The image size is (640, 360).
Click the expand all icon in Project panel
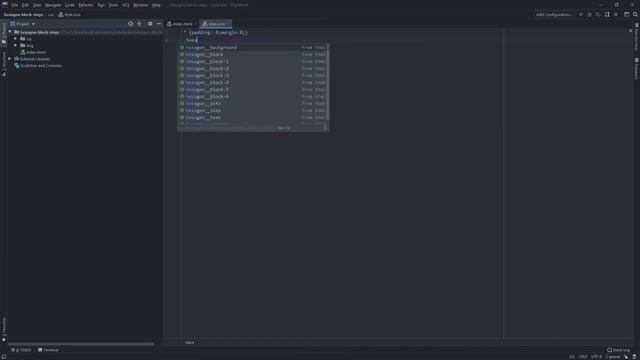tap(140, 24)
